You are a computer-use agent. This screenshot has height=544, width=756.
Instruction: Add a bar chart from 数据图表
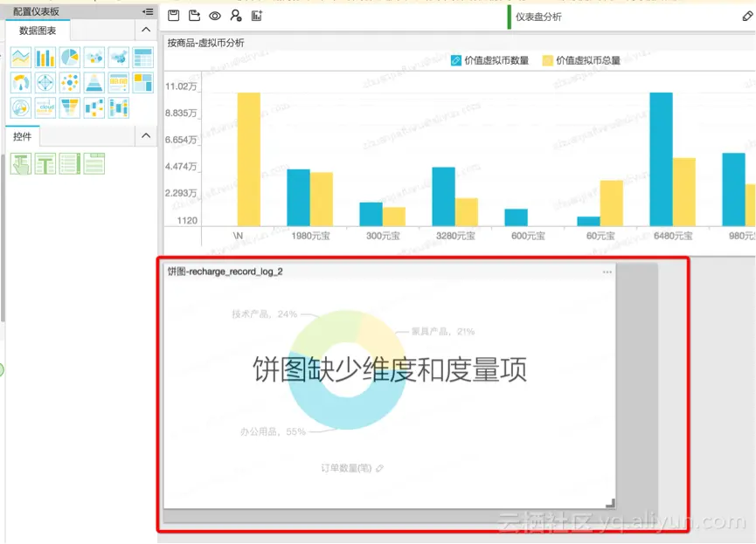[45, 58]
